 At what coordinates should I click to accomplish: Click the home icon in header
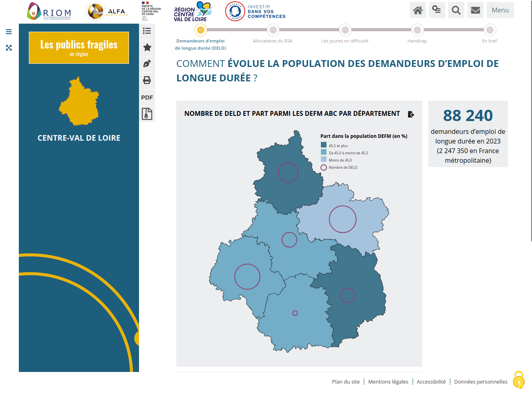(417, 10)
